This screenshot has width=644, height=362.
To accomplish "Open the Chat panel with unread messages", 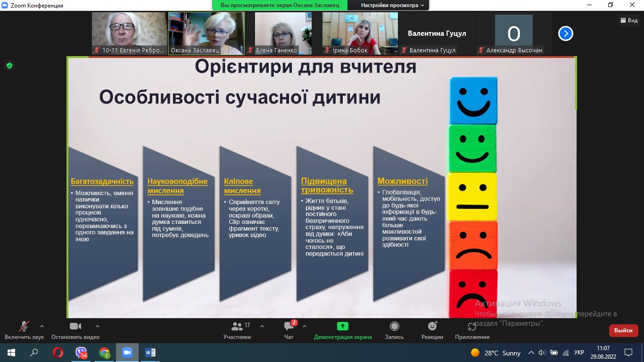I will (x=289, y=327).
